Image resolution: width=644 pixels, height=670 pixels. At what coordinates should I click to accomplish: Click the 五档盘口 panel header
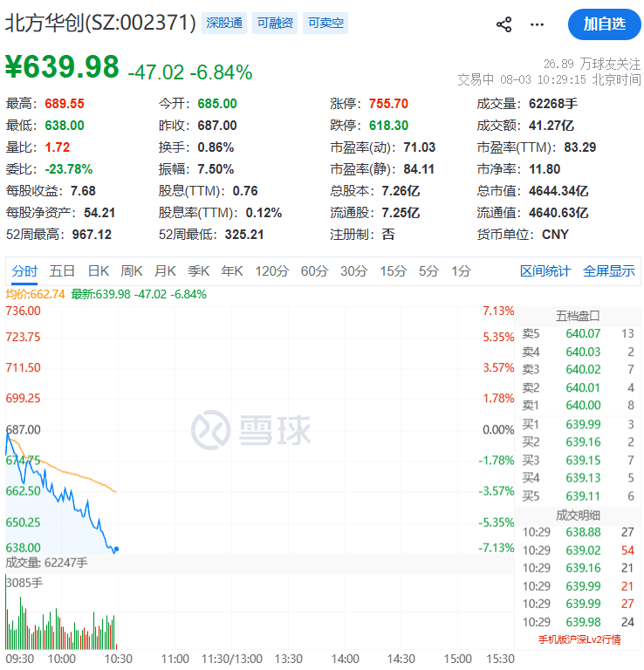click(x=578, y=316)
